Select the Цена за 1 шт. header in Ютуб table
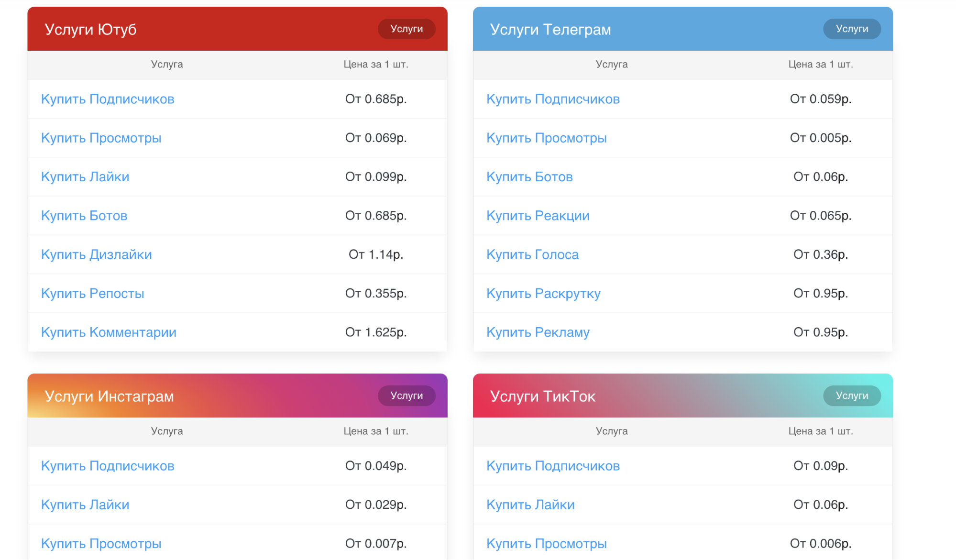956x560 pixels. (376, 64)
